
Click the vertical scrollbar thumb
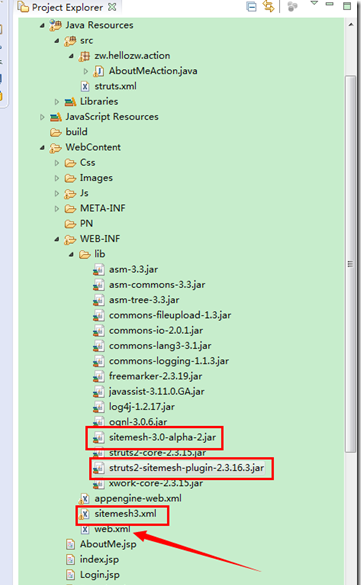350,264
